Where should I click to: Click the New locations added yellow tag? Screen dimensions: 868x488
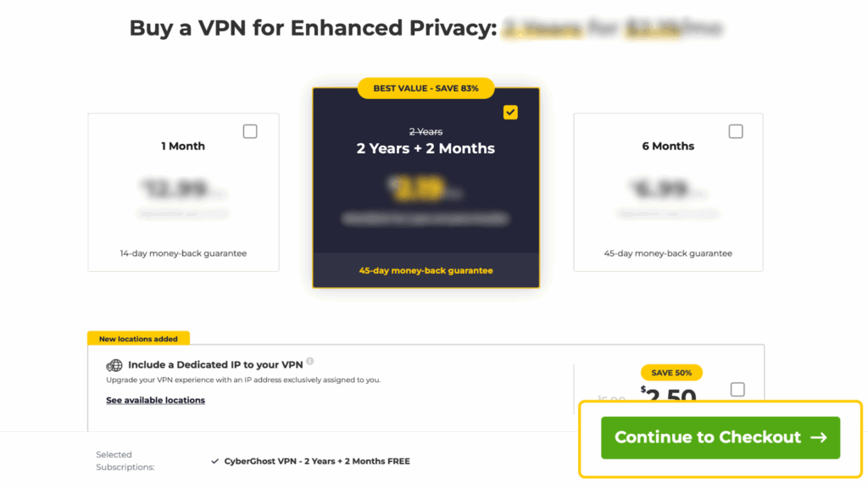tap(138, 338)
